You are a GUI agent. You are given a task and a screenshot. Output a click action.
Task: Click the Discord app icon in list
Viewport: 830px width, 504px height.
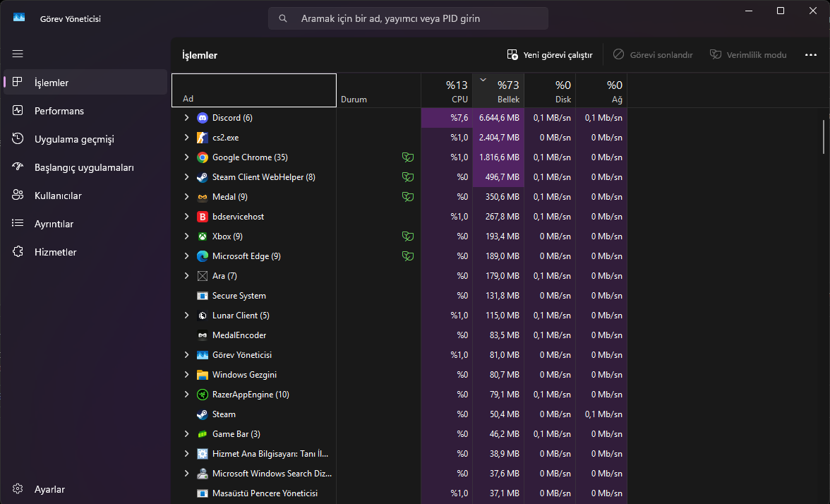pos(203,118)
